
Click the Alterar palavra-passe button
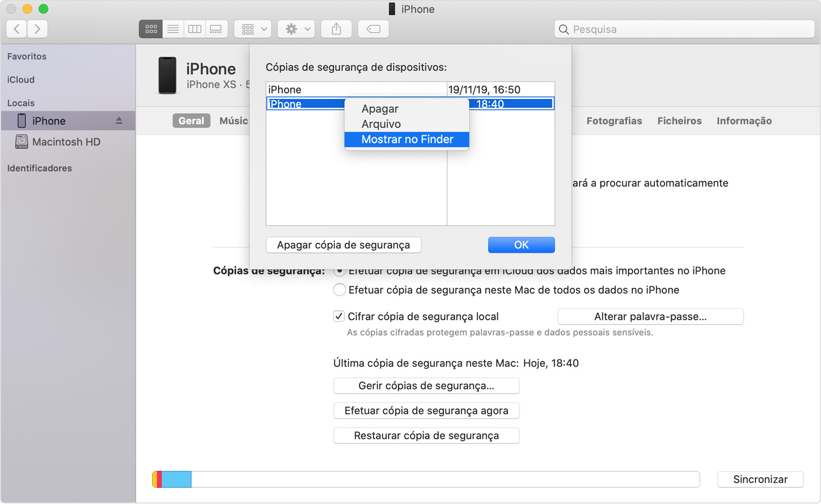pyautogui.click(x=650, y=316)
